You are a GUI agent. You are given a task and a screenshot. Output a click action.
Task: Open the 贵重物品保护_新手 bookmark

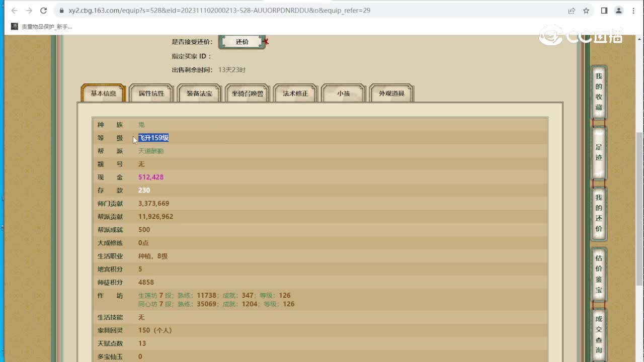pyautogui.click(x=42, y=27)
